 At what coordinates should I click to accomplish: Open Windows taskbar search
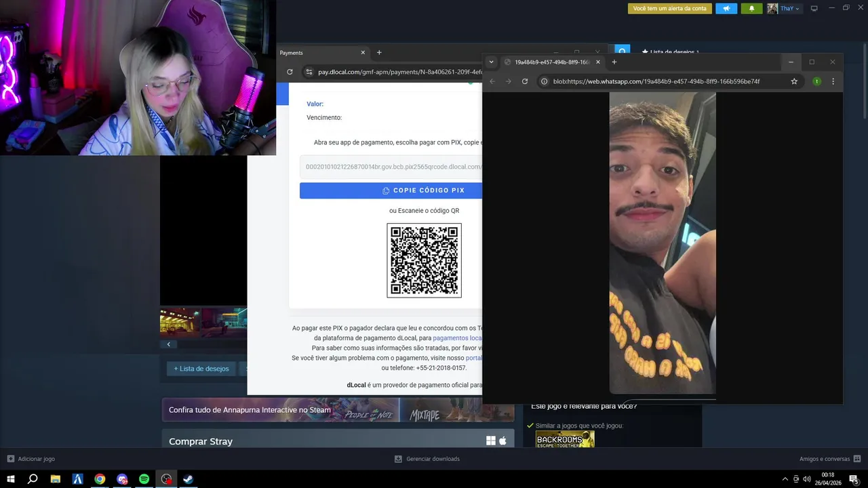(x=33, y=479)
